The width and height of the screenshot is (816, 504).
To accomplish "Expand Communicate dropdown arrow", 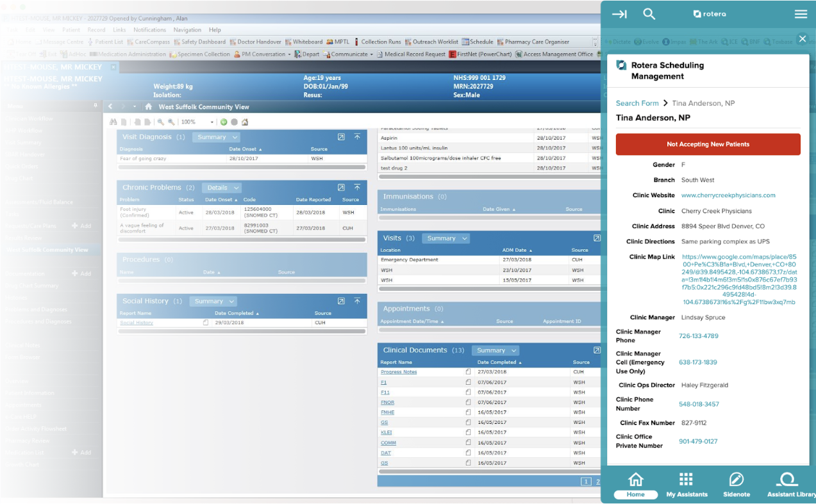I will coord(372,54).
